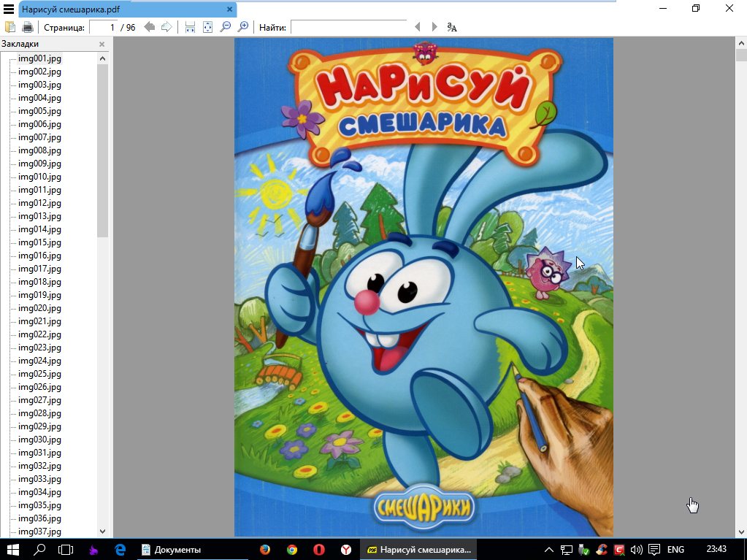Click the bookmarks panel scrollbar thumb
The height and width of the screenshot is (560, 747).
(x=102, y=150)
